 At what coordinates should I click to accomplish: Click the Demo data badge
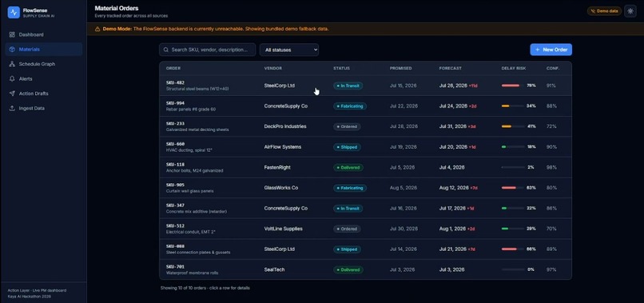click(604, 11)
